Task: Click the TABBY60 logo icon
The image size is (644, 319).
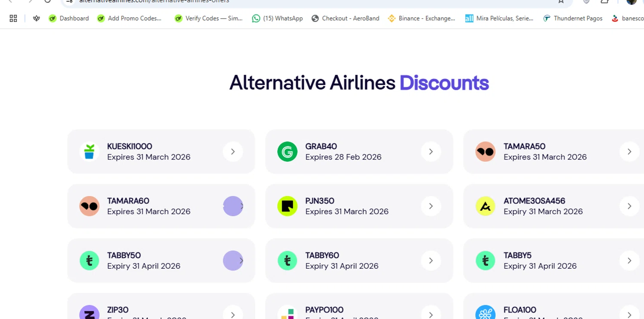Action: [x=287, y=261]
